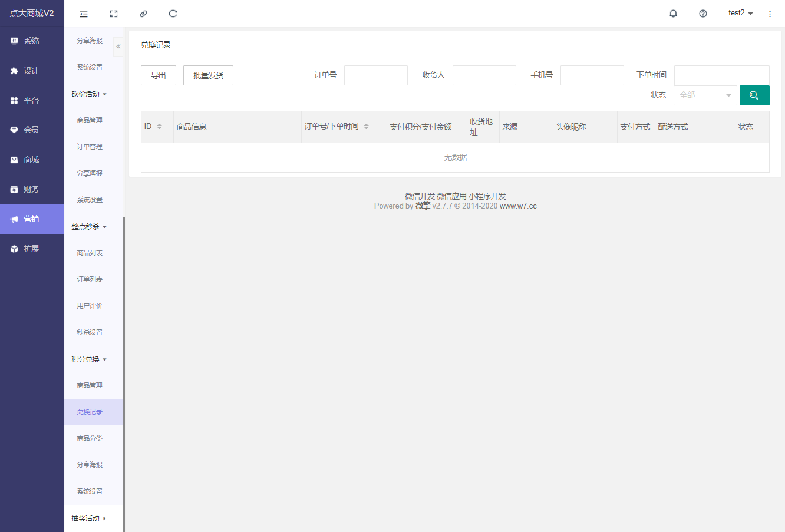Focus the 手机号 input field
785x532 pixels.
click(x=592, y=75)
